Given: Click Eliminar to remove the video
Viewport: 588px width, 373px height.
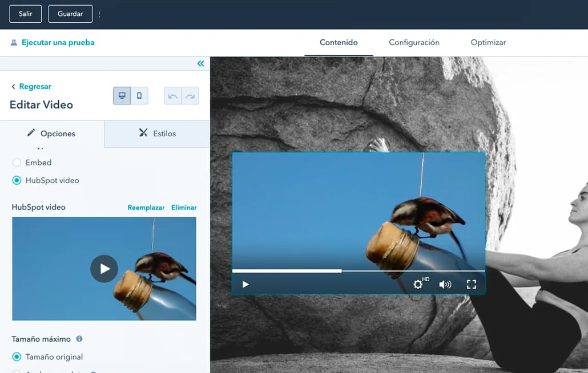Looking at the screenshot, I should (184, 208).
